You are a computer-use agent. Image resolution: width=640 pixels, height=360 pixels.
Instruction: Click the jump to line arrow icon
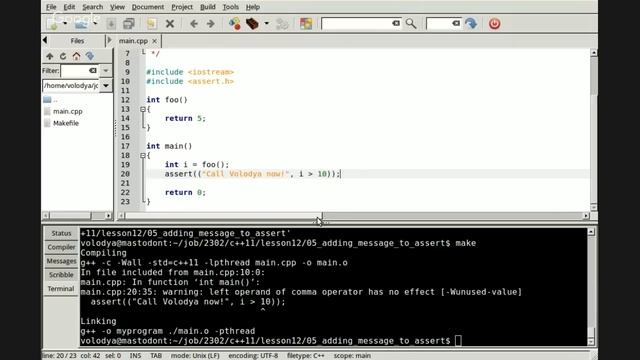tap(471, 24)
